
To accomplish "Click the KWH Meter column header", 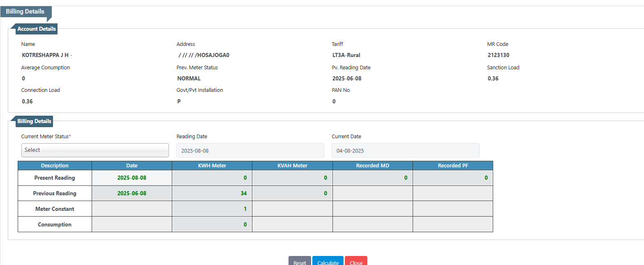I will tap(212, 166).
